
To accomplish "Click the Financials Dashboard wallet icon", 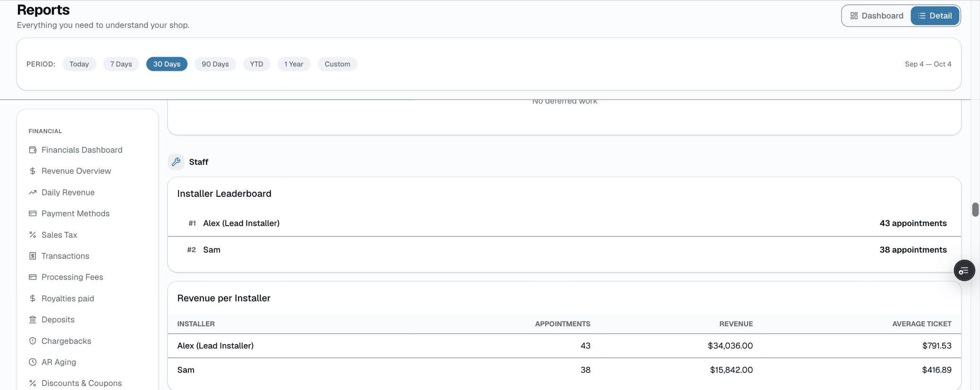I will click(x=33, y=150).
